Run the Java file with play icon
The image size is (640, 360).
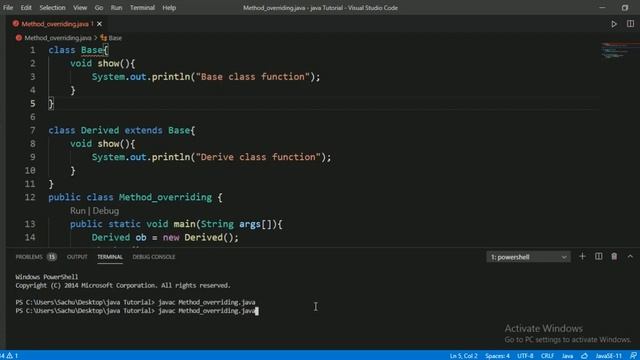pos(614,24)
